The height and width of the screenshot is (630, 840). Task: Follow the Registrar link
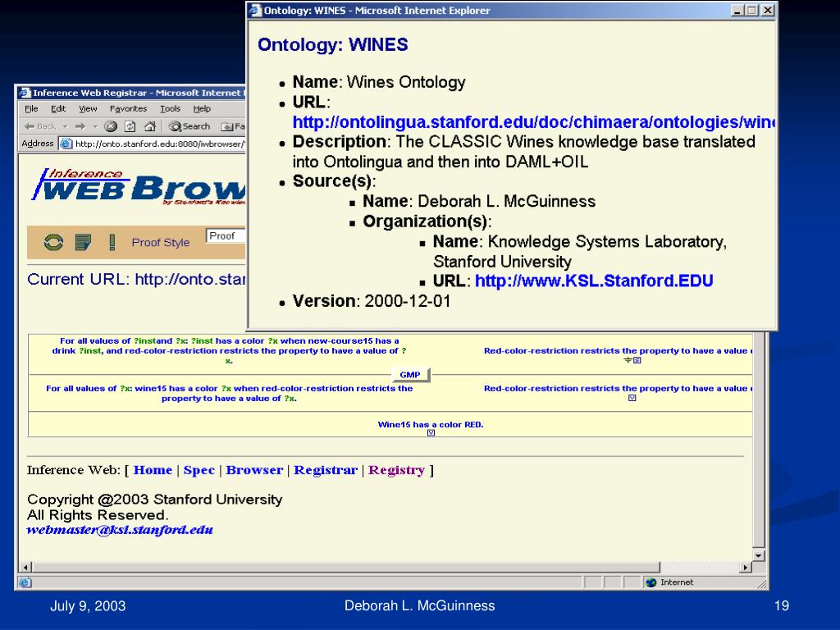coord(325,470)
